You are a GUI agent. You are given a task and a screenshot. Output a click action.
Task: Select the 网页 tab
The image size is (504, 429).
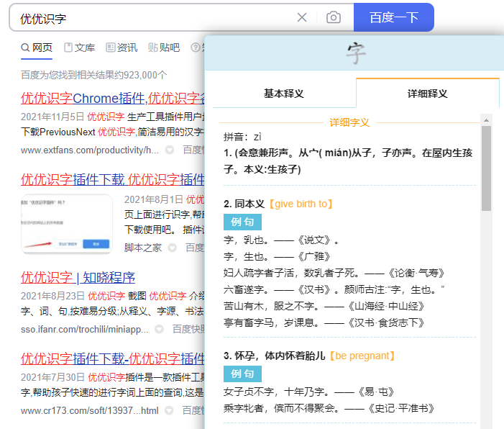click(x=37, y=48)
